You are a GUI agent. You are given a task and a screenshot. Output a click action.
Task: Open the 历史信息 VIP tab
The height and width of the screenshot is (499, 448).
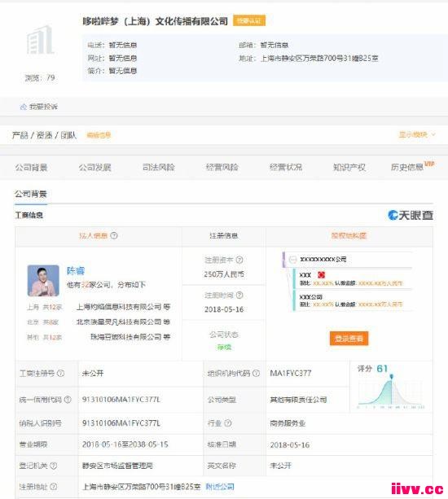412,166
